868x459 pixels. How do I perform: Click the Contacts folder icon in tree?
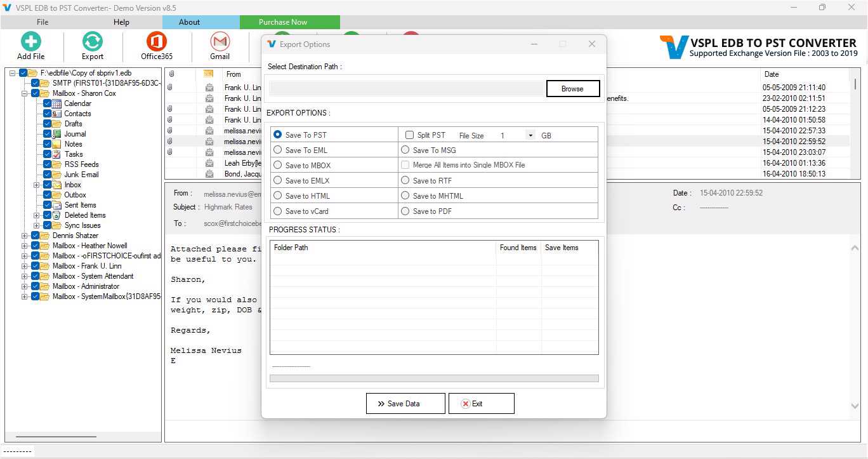click(x=57, y=114)
